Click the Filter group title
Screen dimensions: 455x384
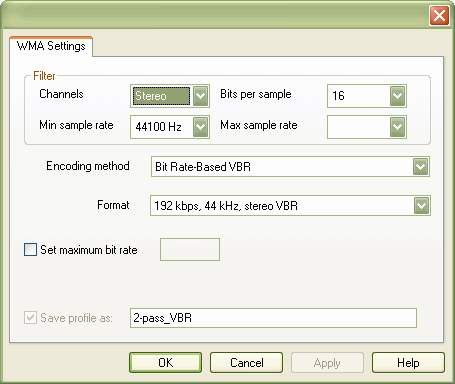(44, 76)
